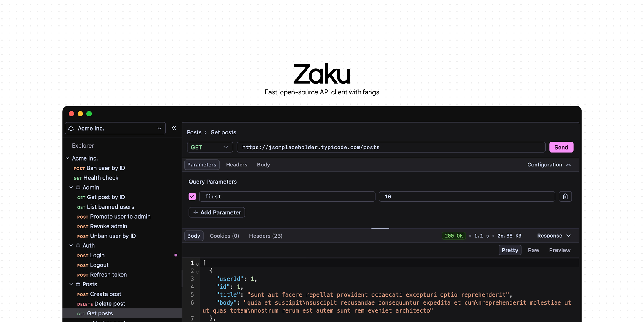
Task: Open the Acme Inc. workspace dropdown
Action: (159, 128)
